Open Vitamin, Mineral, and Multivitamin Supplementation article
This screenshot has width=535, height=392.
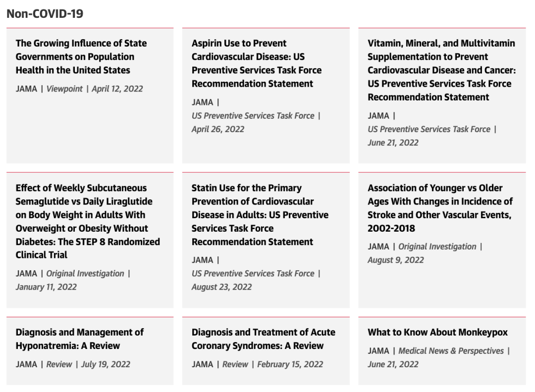[441, 70]
